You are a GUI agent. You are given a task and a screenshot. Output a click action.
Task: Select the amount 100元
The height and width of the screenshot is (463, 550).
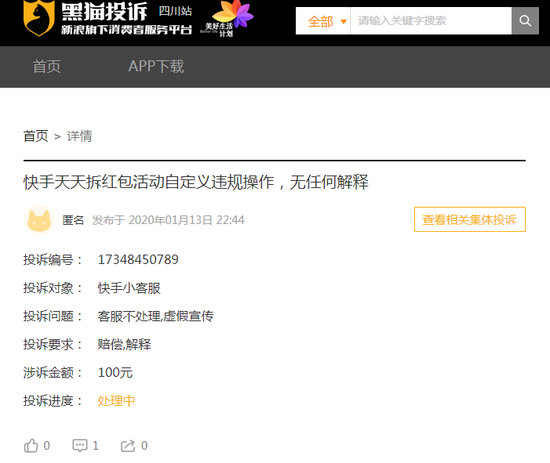(x=115, y=373)
